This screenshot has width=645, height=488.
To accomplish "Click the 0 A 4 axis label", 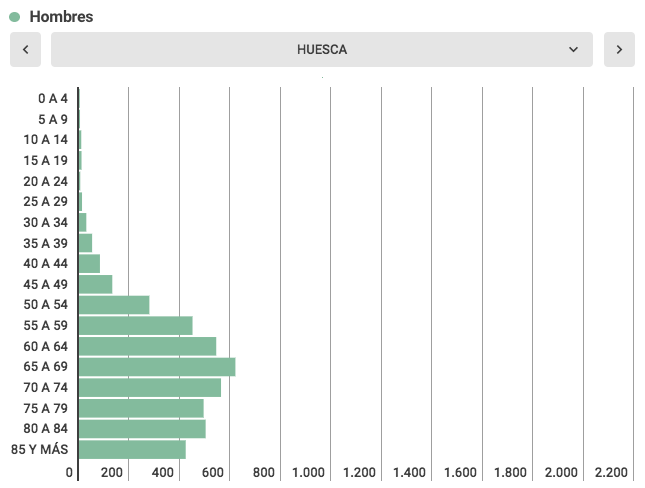I will point(53,98).
